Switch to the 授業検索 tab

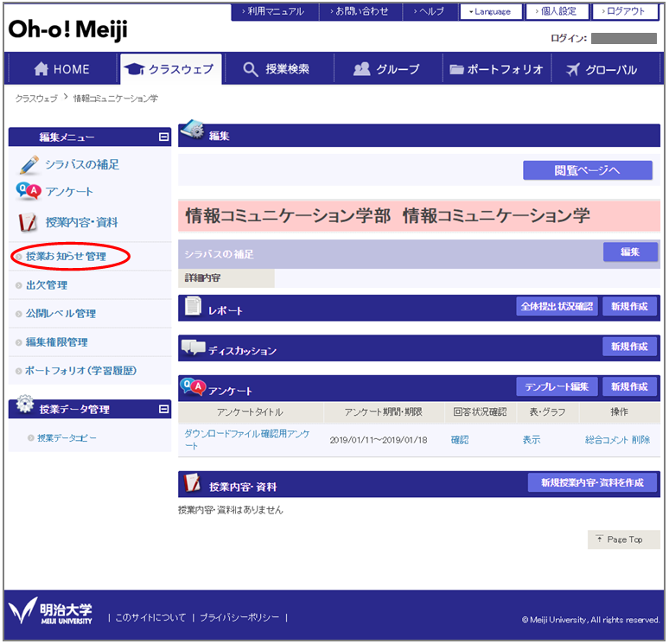pyautogui.click(x=279, y=68)
